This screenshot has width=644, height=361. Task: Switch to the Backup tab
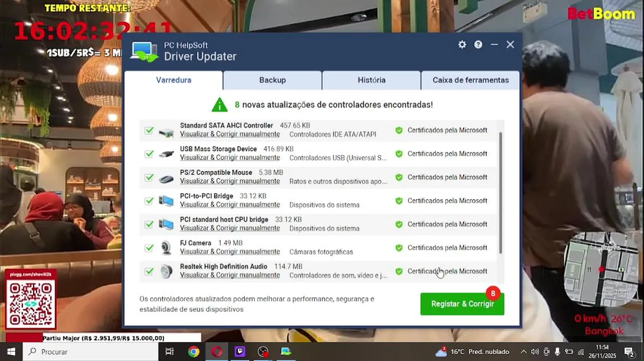tap(272, 80)
